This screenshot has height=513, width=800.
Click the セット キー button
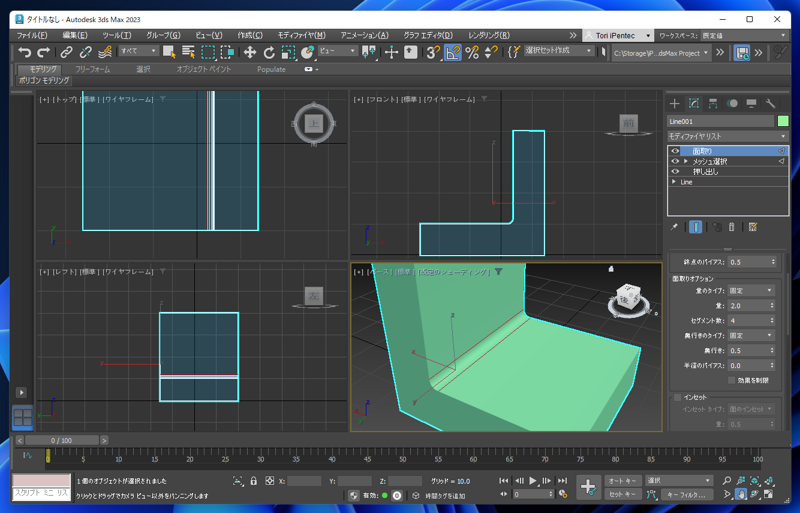pos(623,495)
